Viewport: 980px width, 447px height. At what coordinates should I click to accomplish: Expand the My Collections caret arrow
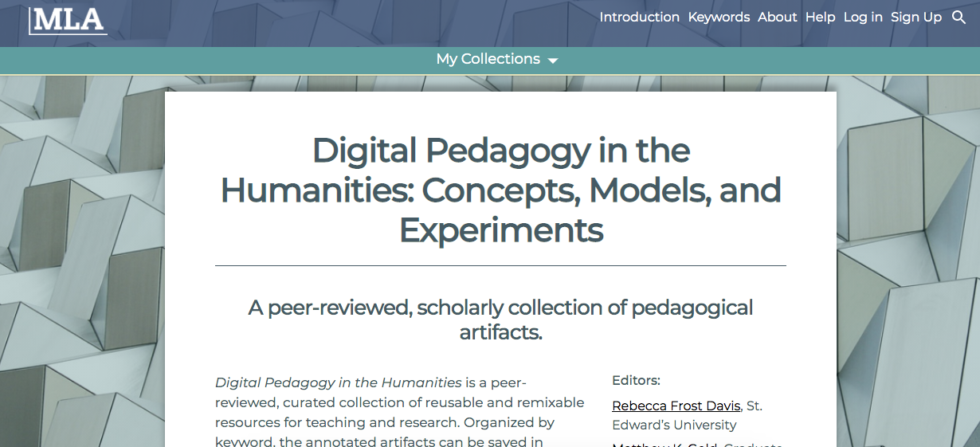tap(553, 61)
